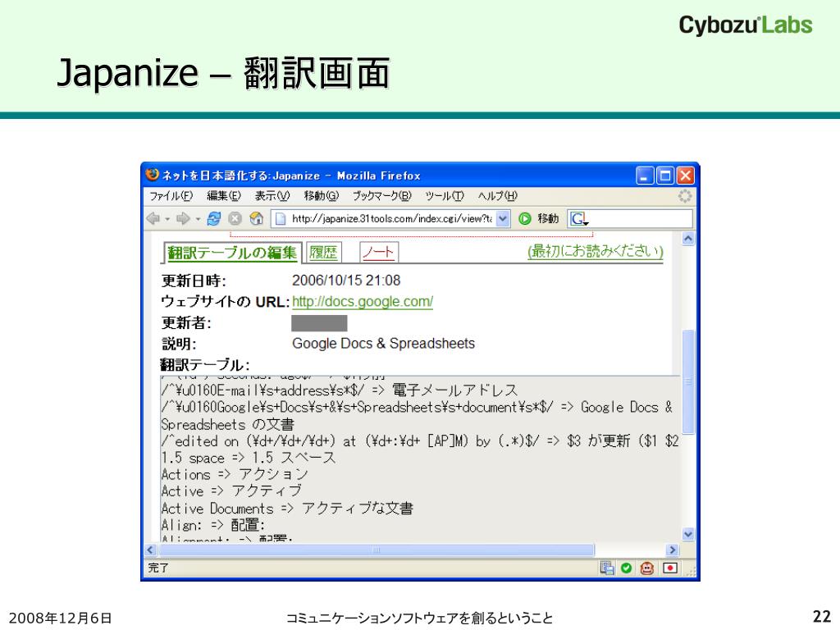This screenshot has width=840, height=630.
Task: Click the Japanese flag Japanize status icon
Action: [x=670, y=568]
